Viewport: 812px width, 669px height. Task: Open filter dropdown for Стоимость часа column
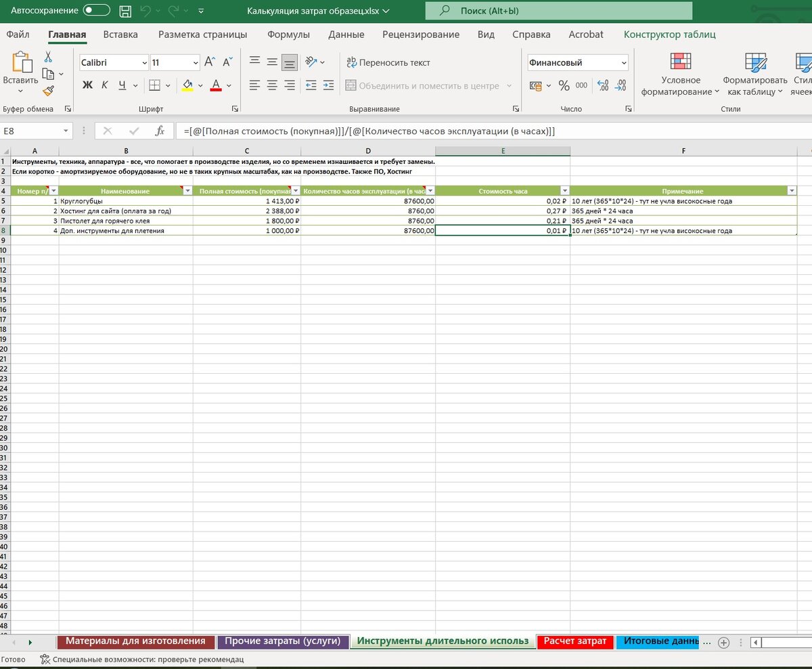coord(565,191)
